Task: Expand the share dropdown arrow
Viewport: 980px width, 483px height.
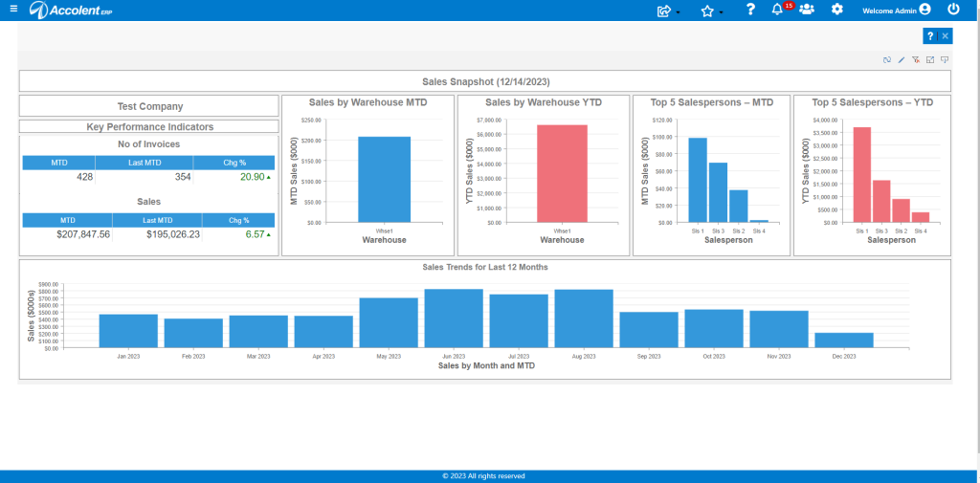Action: pos(679,12)
